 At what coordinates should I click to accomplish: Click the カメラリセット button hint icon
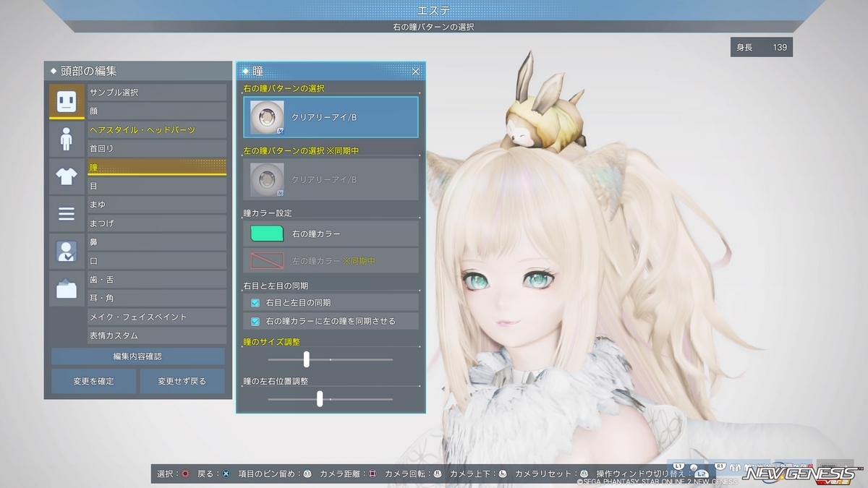(584, 474)
